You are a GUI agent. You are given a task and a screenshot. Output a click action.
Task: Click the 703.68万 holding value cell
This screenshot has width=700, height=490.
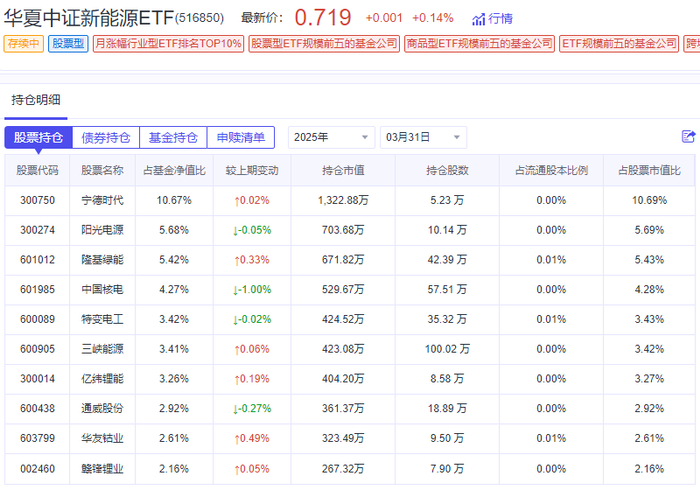(x=343, y=230)
